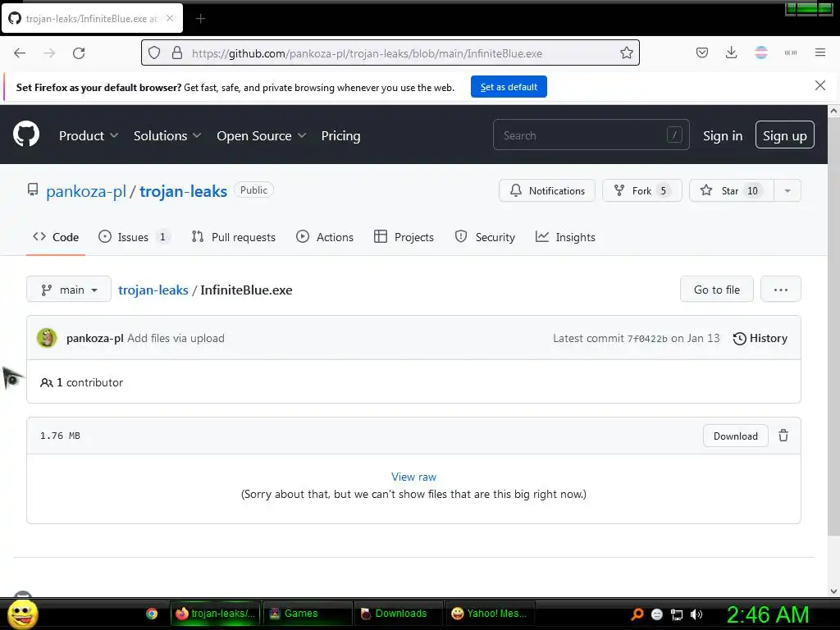The height and width of the screenshot is (630, 840).
Task: Expand the Solutions menu
Action: [167, 136]
